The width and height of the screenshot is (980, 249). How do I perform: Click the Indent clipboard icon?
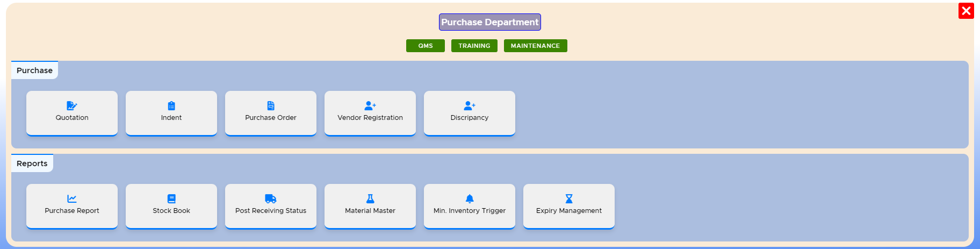(x=171, y=105)
